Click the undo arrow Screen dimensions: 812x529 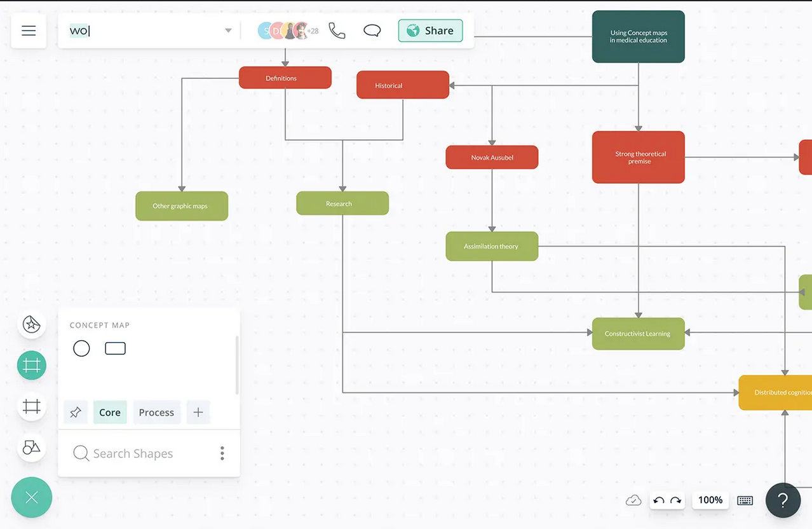(659, 500)
